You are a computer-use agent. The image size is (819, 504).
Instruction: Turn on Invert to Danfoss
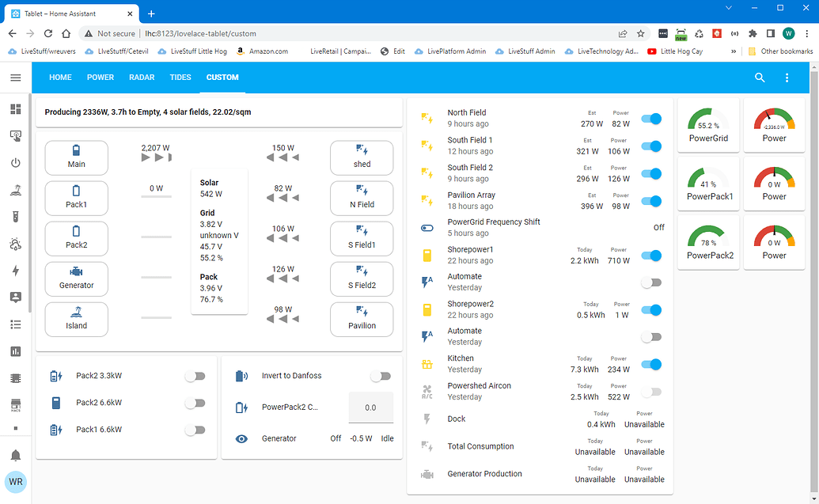tap(381, 375)
